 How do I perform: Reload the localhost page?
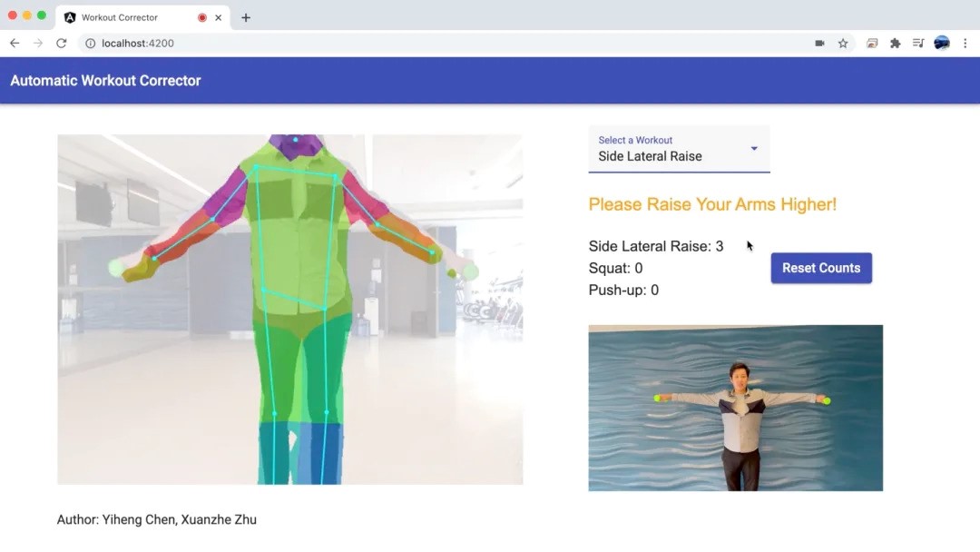pyautogui.click(x=61, y=43)
